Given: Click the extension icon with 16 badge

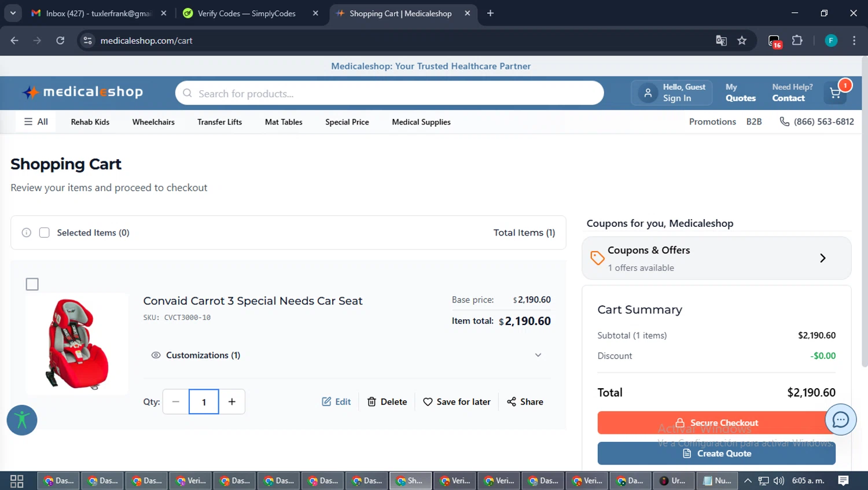Looking at the screenshot, I should [x=775, y=41].
